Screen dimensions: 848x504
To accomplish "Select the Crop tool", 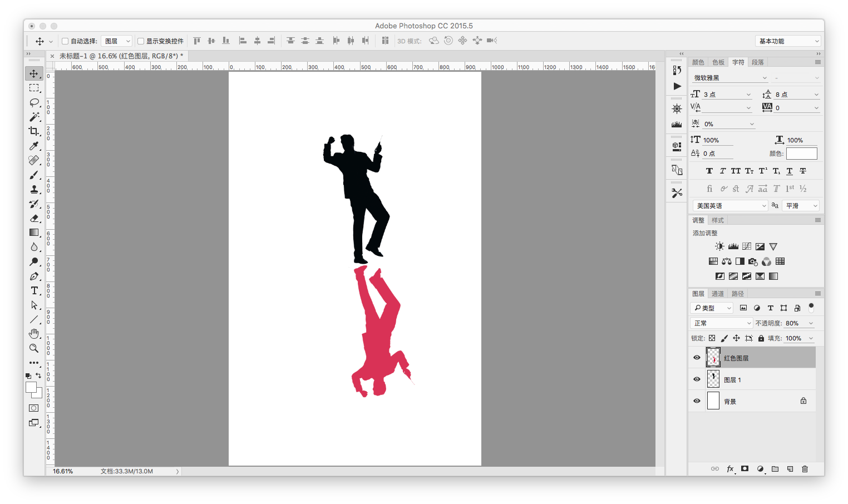I will [34, 131].
